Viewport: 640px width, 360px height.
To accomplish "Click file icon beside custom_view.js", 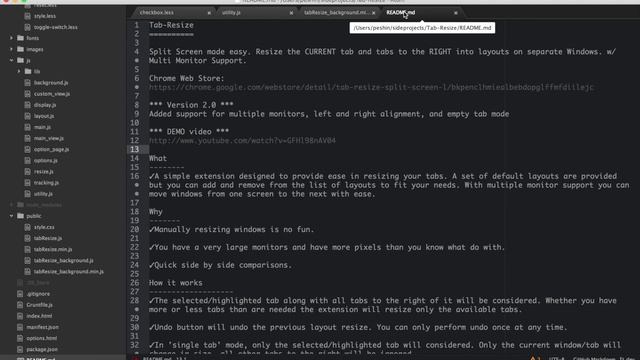I will pos(27,93).
